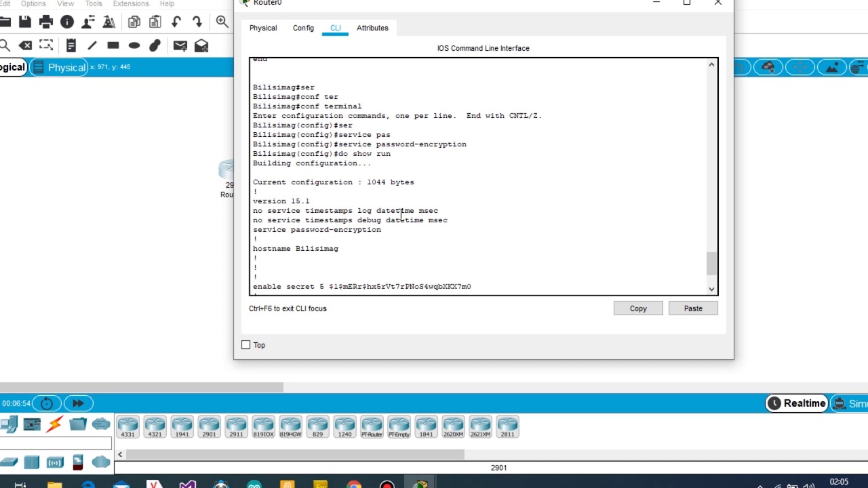Choose the WAN Emulation cloud subcategory

(x=101, y=462)
